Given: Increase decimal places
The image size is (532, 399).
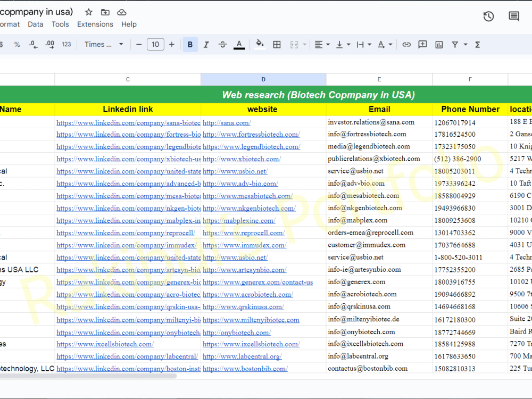Looking at the screenshot, I should pos(50,45).
